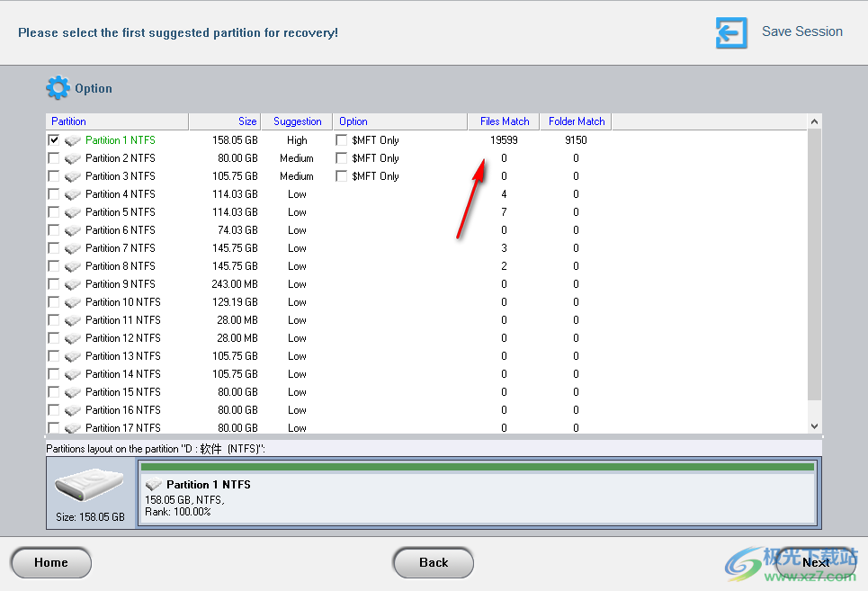Open the Option gear icon
This screenshot has height=591, width=868.
58,88
